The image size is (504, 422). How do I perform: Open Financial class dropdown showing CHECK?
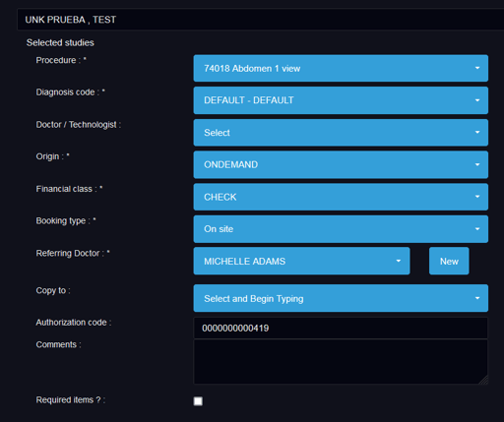341,197
